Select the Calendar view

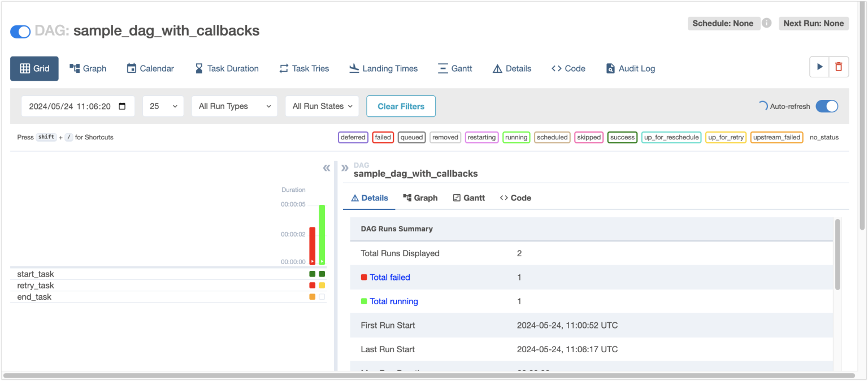(x=150, y=68)
